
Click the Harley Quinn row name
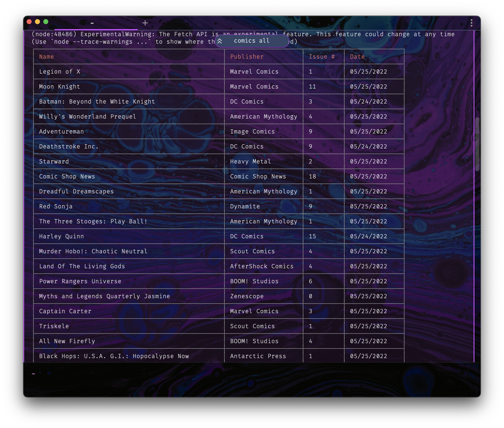(61, 236)
